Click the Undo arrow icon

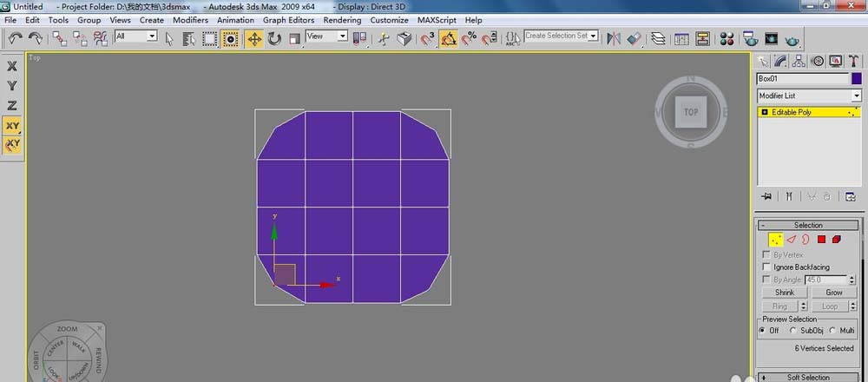pyautogui.click(x=15, y=38)
